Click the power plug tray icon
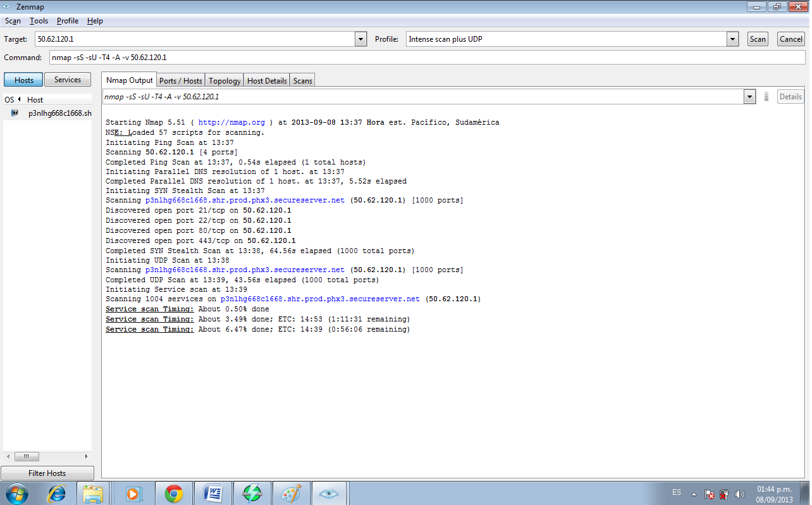This screenshot has width=812, height=505. point(725,494)
